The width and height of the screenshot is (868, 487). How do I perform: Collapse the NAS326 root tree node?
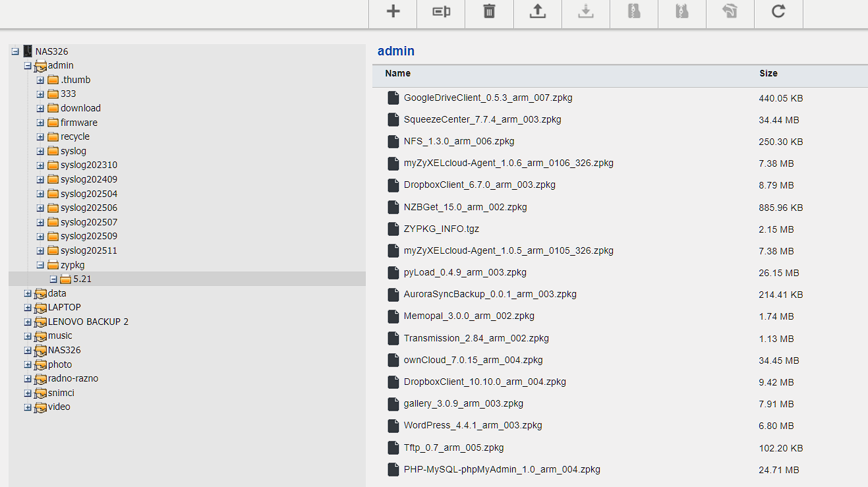(15, 51)
